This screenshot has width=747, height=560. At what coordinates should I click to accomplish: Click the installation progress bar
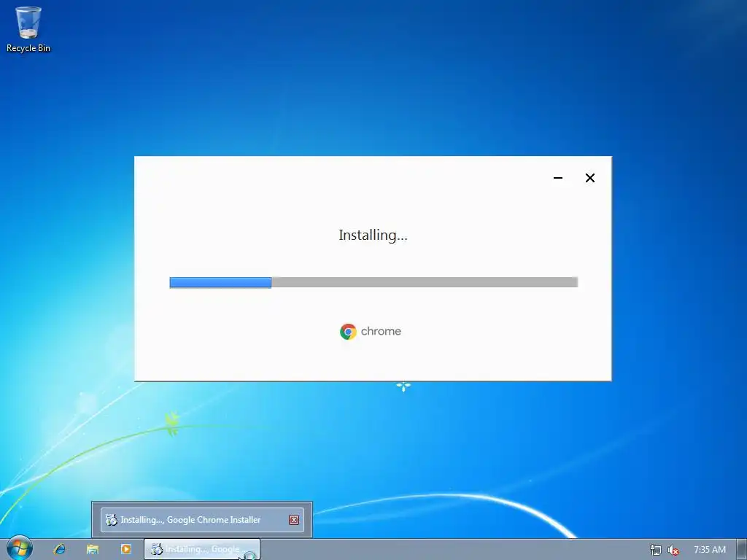click(x=373, y=282)
